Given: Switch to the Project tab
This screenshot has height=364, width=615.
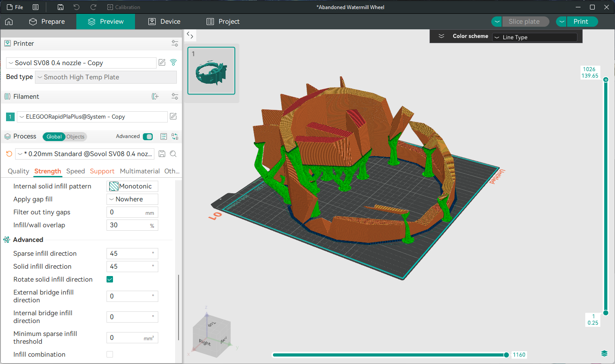Looking at the screenshot, I should [x=223, y=22].
